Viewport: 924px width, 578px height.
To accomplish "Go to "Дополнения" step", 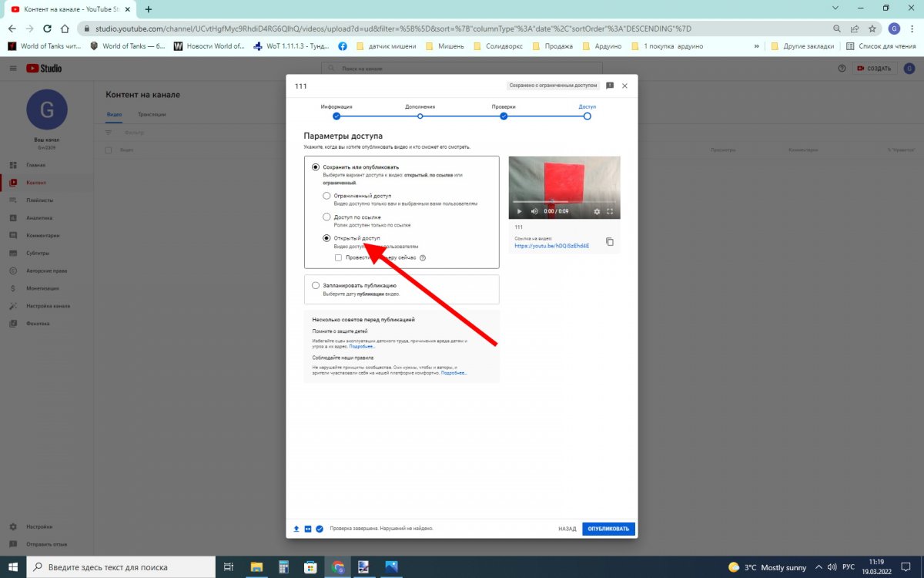I will pyautogui.click(x=420, y=116).
